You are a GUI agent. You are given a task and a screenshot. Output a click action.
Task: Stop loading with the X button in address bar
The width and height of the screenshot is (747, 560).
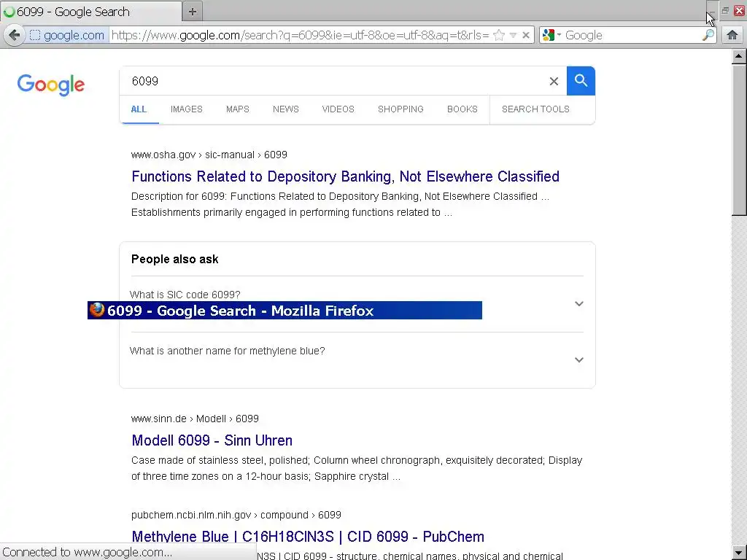click(x=526, y=35)
